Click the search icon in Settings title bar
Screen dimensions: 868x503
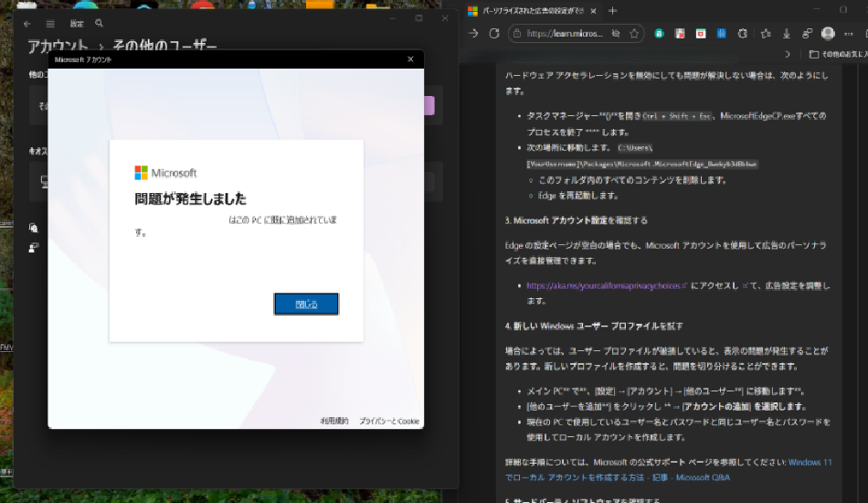(99, 23)
